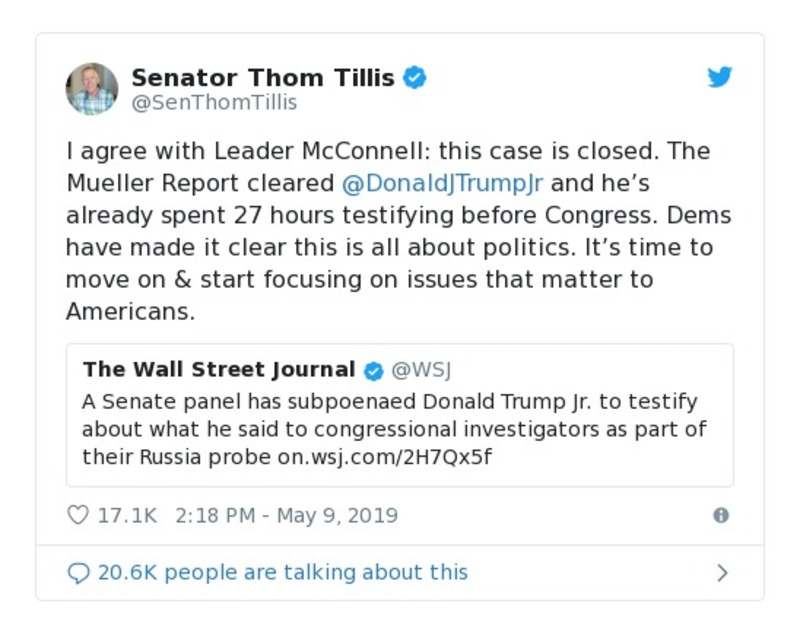Viewport: 800px width, 632px height.
Task: Click the Twitter bird logo
Action: 720,78
